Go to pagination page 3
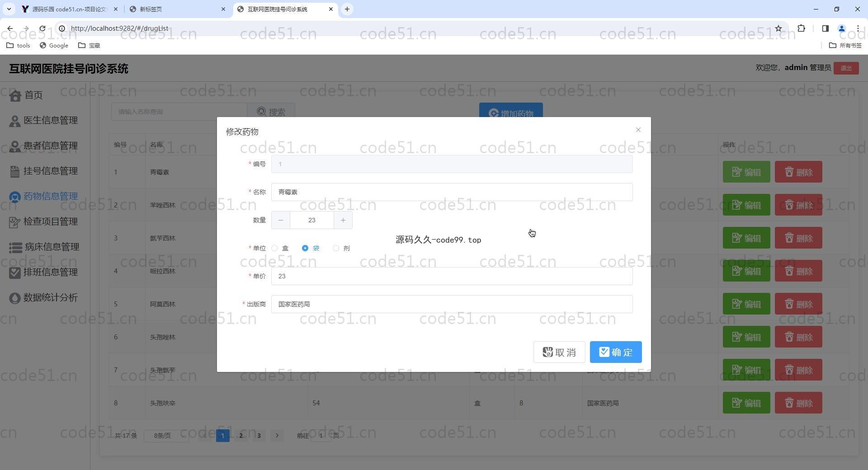Image resolution: width=868 pixels, height=470 pixels. tap(259, 436)
